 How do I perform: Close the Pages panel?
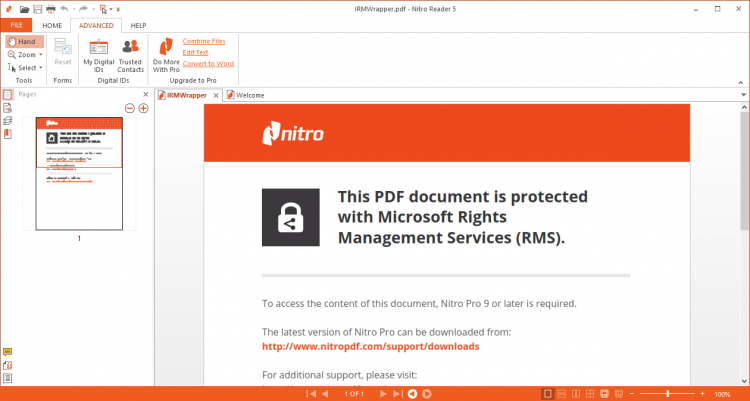146,94
